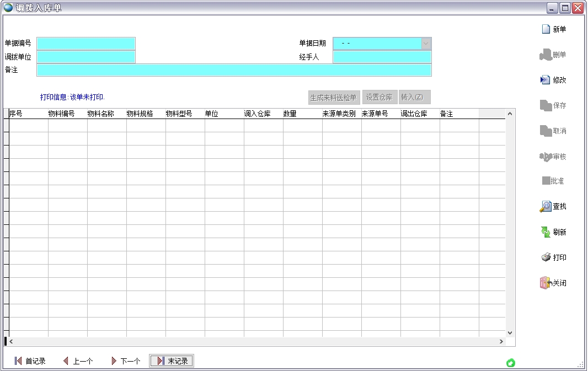Click the 设置仓库 button
This screenshot has width=588, height=371.
[379, 97]
